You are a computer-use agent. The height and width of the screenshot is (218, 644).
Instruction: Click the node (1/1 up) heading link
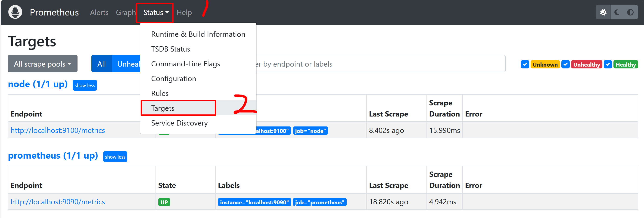[38, 84]
